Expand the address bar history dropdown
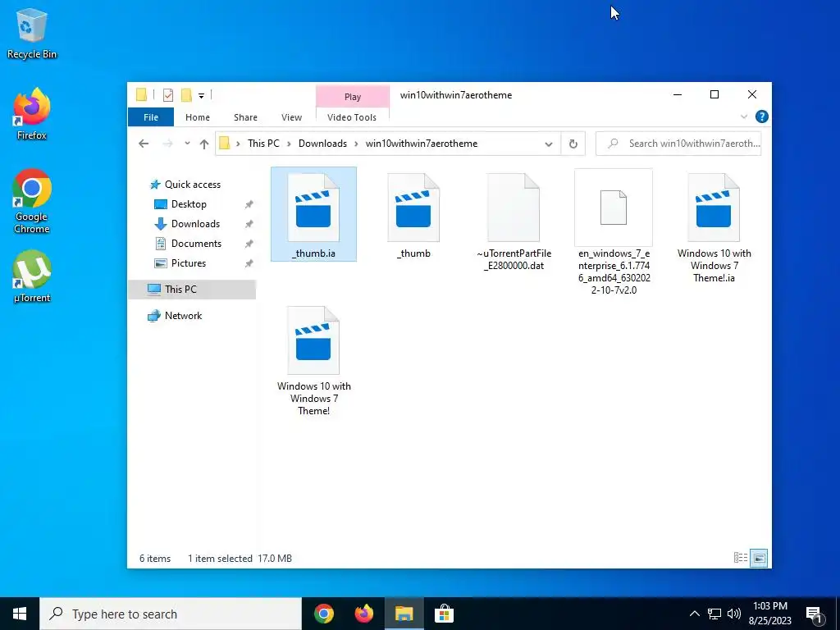This screenshot has width=840, height=630. (549, 144)
